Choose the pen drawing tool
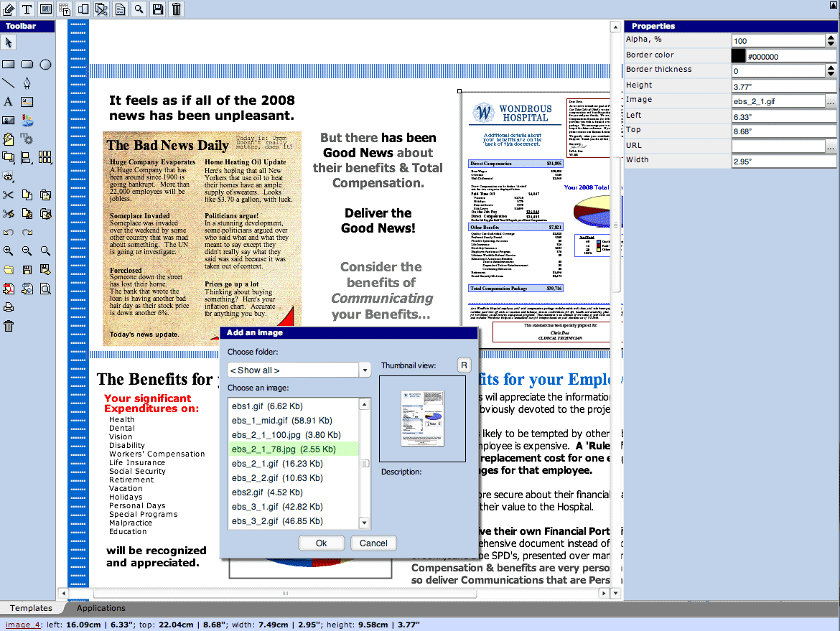Screen dimensions: 840x631 (x=27, y=83)
